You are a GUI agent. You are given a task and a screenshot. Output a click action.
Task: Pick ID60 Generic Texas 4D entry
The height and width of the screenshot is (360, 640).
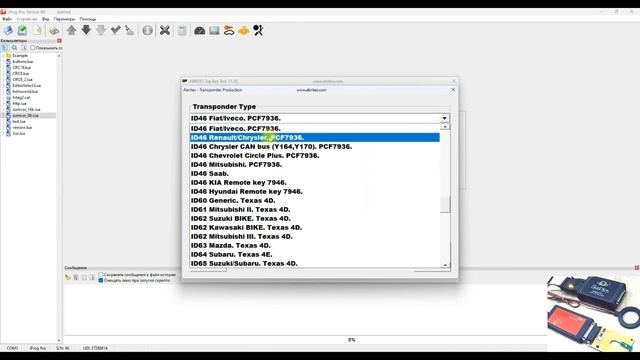click(x=315, y=200)
